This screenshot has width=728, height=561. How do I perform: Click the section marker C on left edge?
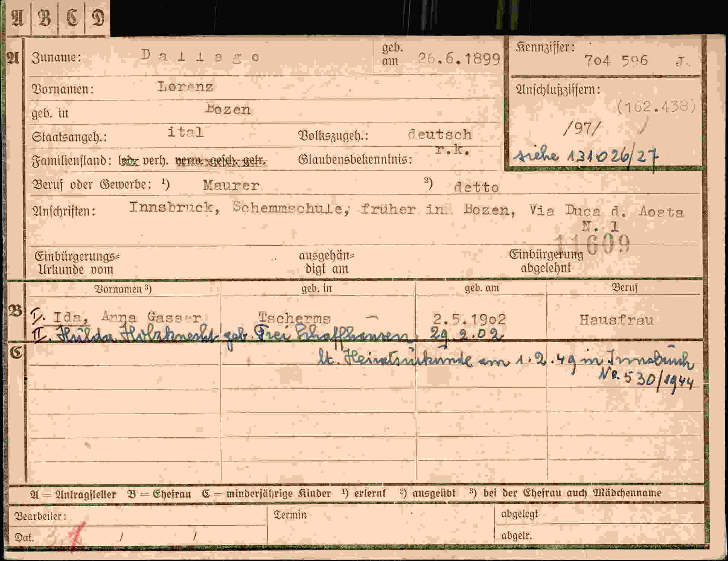click(x=16, y=353)
